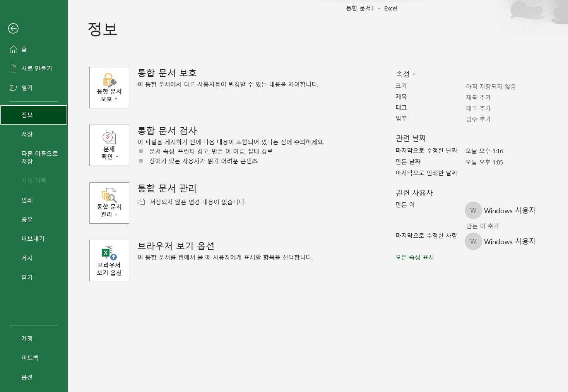Select 홈 in the sidebar menu
Image resolution: width=568 pixels, height=392 pixels.
34,49
